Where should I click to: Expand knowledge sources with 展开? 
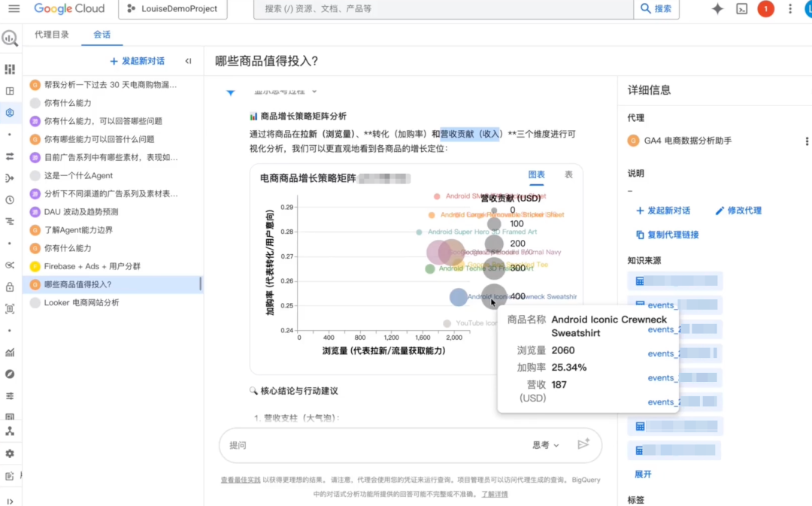[x=643, y=474]
